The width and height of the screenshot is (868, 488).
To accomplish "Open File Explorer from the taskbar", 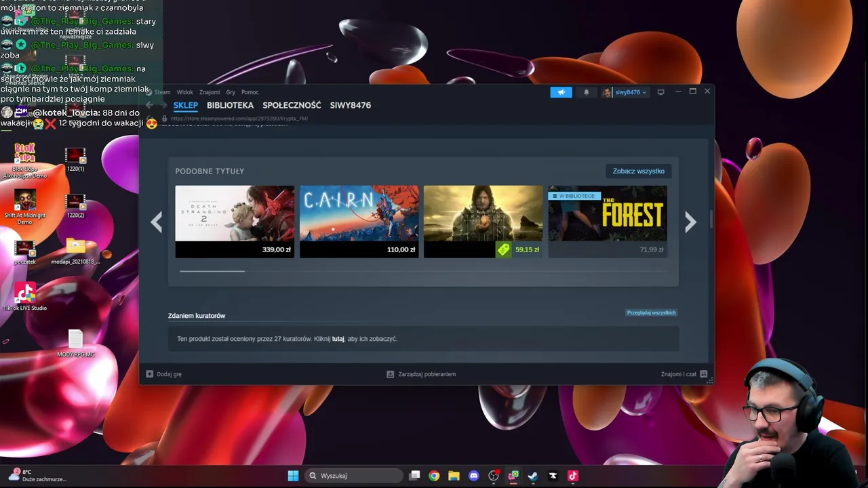I will [x=454, y=476].
